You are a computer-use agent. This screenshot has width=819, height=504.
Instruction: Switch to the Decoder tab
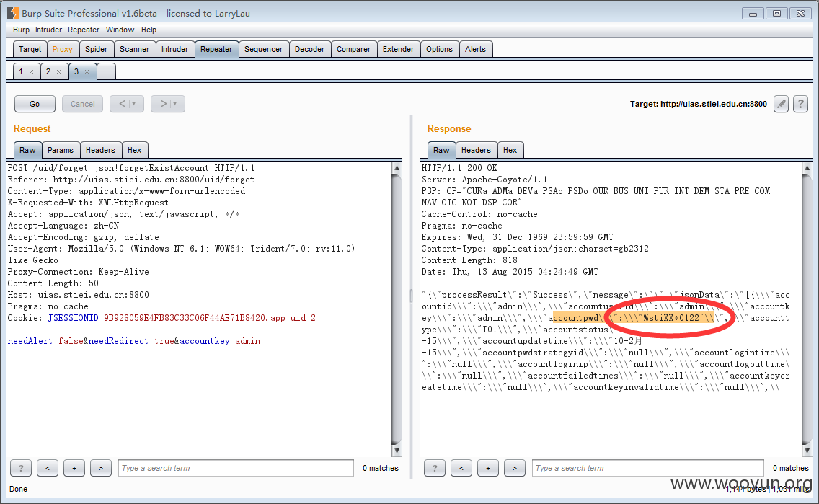tap(309, 49)
